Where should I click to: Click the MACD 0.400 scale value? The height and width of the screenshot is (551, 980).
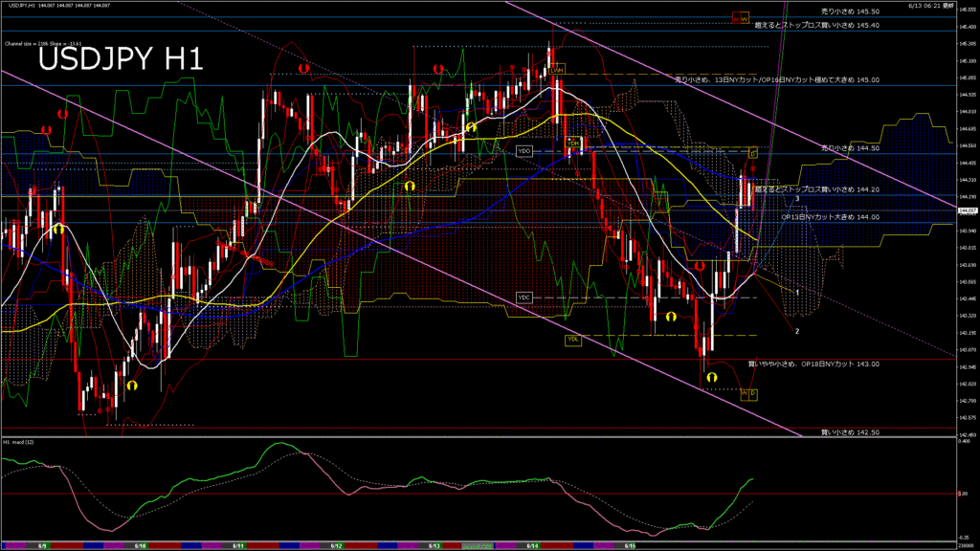tap(965, 440)
